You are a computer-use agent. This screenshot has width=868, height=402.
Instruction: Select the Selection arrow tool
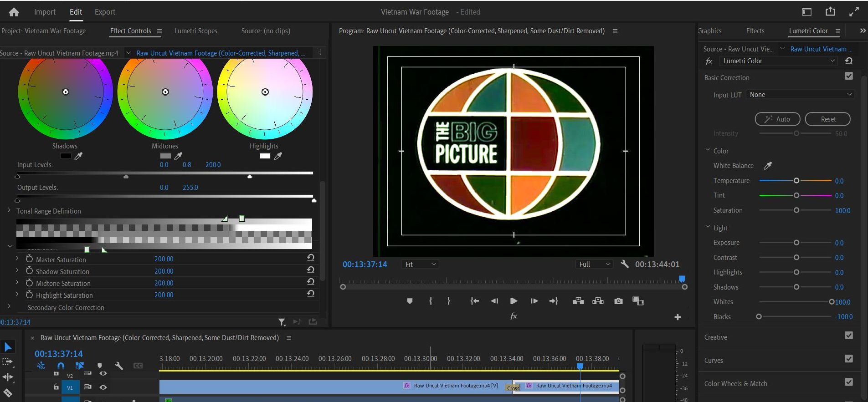click(x=8, y=347)
